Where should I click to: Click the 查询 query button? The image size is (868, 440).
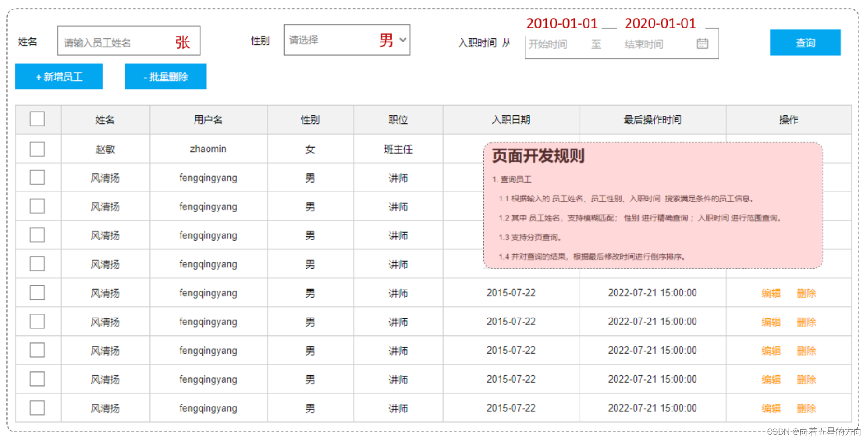pos(805,42)
